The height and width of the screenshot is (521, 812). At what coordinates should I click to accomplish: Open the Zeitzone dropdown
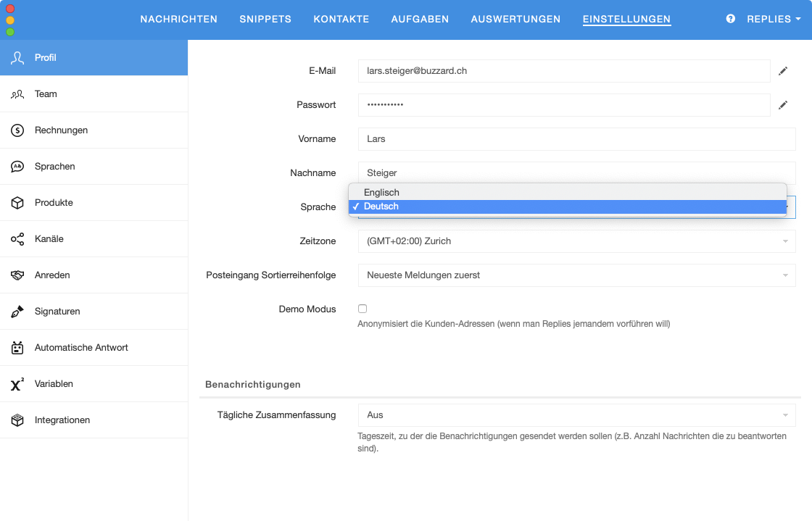(x=576, y=241)
